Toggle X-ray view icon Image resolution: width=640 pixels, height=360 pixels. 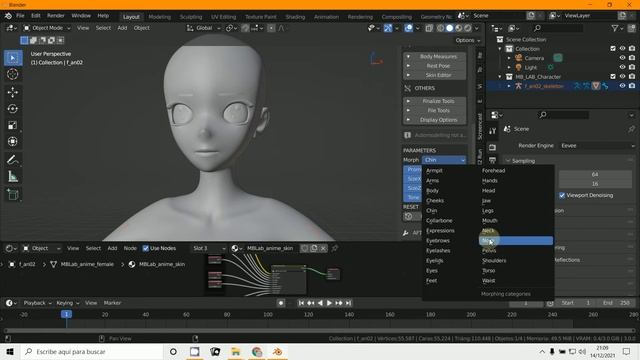pos(429,28)
